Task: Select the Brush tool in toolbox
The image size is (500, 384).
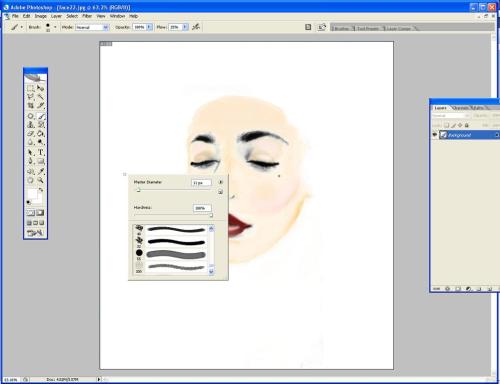Action: [x=40, y=116]
